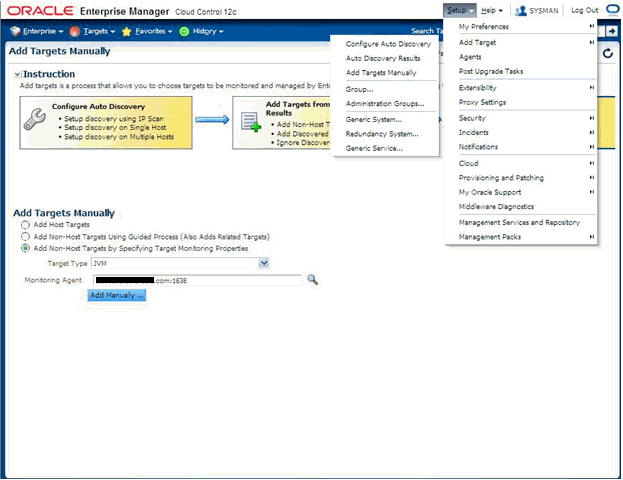The height and width of the screenshot is (480, 623).
Task: Click the Favorites star icon
Action: [126, 31]
